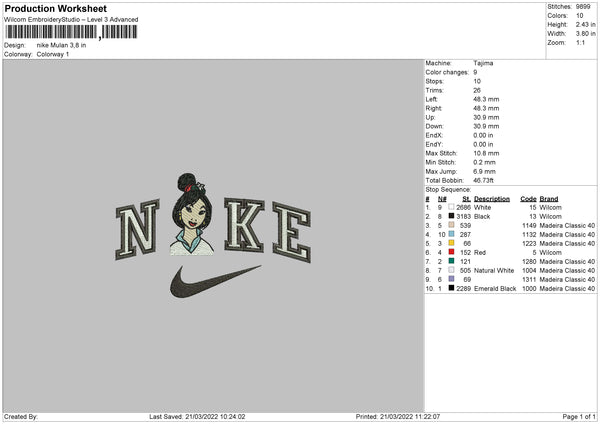Click the 'N#' column header
Image resolution: width=600 pixels, height=424 pixels.
tap(442, 199)
